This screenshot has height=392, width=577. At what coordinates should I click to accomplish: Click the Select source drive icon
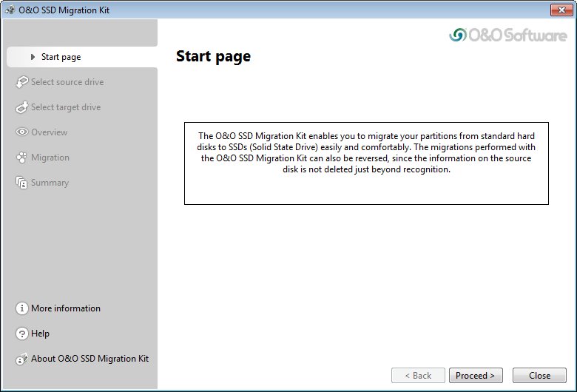pos(21,82)
